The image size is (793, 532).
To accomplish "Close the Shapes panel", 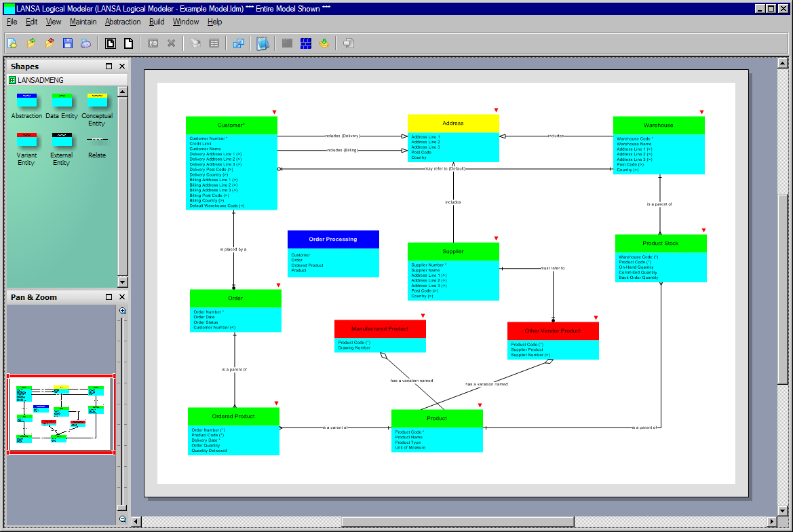I will [x=122, y=66].
